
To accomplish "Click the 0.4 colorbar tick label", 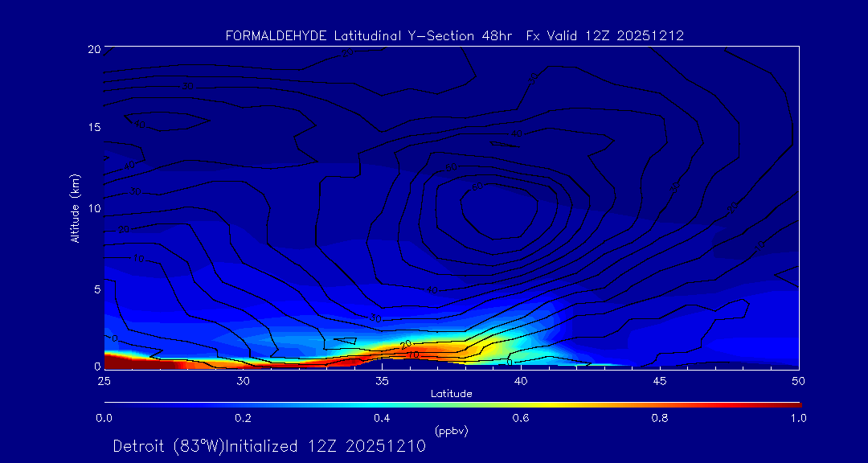I will tap(382, 418).
